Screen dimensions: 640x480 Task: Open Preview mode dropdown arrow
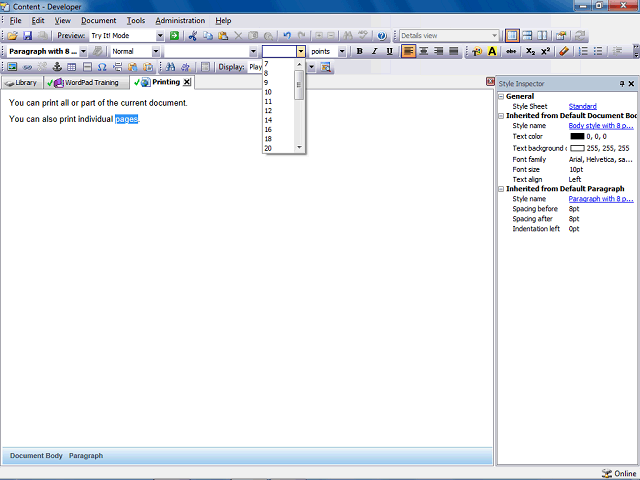(160, 36)
